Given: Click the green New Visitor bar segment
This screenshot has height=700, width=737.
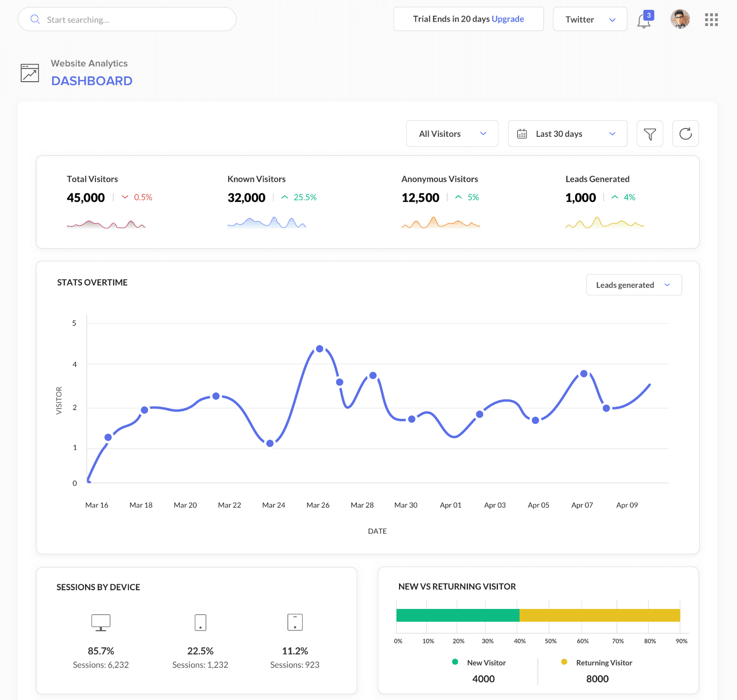Looking at the screenshot, I should coord(458,615).
